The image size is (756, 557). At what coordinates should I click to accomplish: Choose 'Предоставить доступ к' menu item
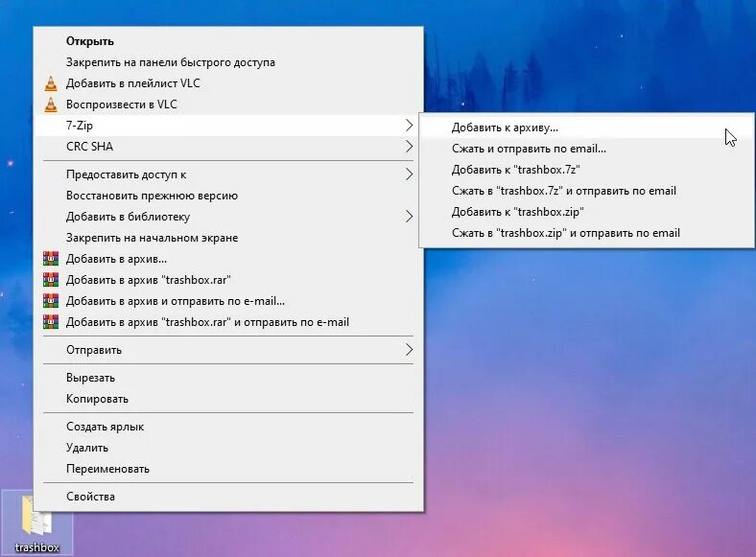pos(228,174)
